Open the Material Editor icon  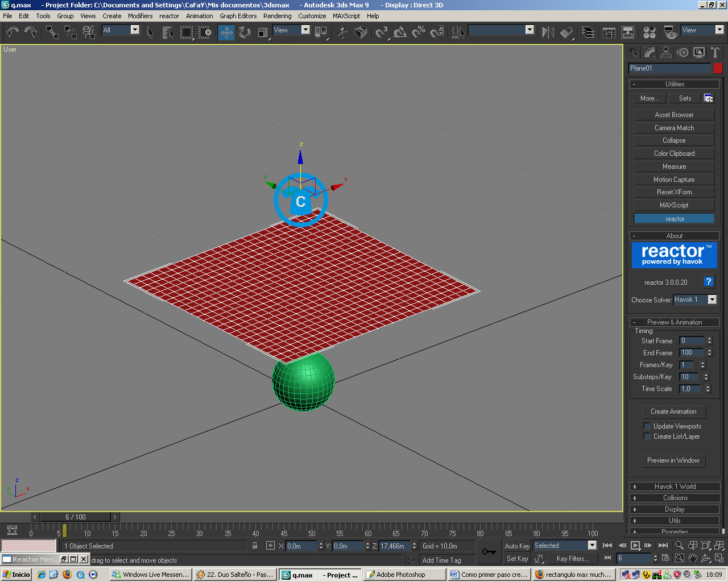tap(650, 32)
